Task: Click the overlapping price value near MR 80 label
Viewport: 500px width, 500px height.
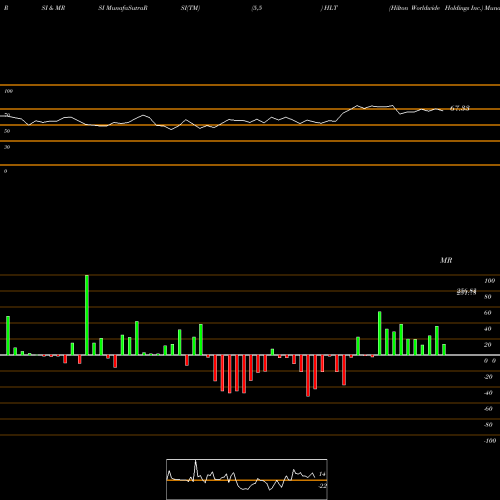Action: 467,292
